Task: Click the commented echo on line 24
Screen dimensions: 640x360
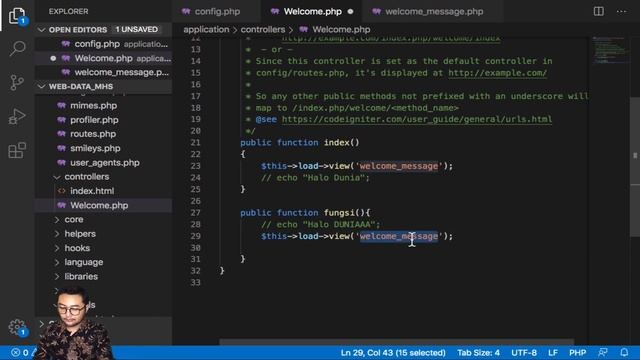Action: (315, 178)
